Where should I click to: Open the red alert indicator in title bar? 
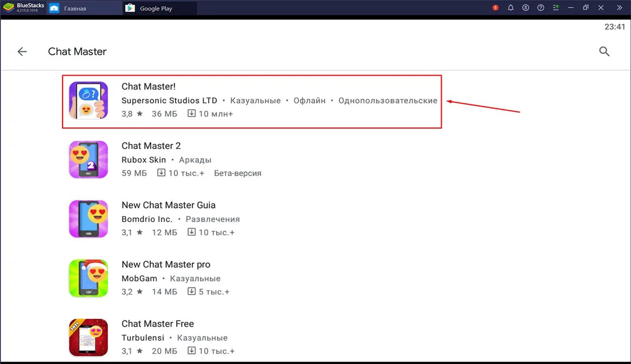496,8
